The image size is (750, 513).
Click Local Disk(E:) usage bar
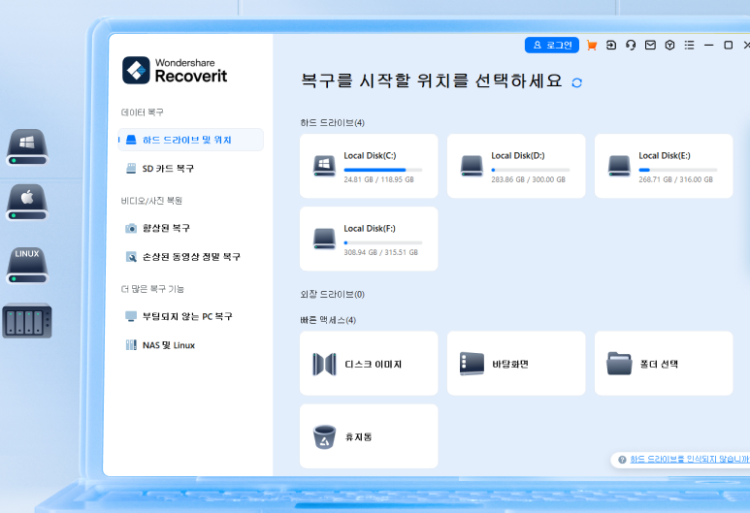pyautogui.click(x=678, y=170)
